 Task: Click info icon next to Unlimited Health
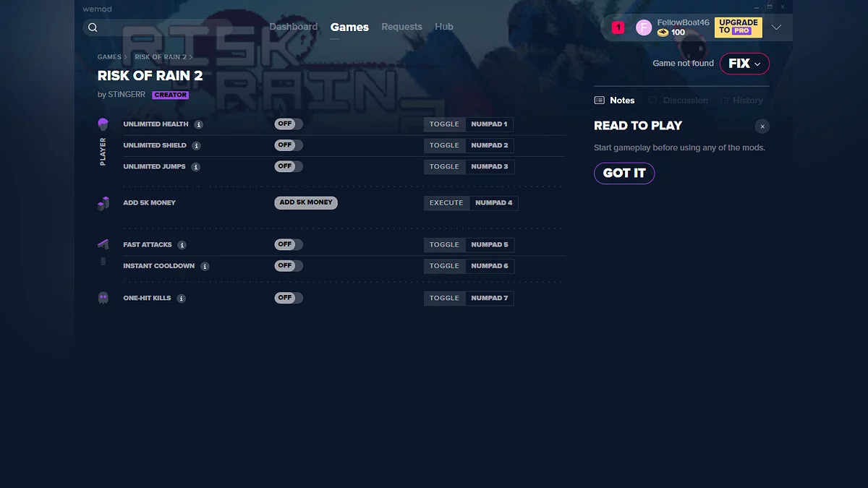(x=199, y=124)
